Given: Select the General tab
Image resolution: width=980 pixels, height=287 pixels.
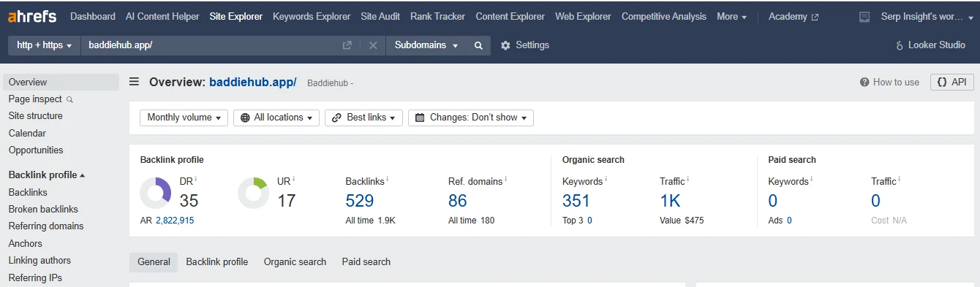Looking at the screenshot, I should [x=154, y=262].
